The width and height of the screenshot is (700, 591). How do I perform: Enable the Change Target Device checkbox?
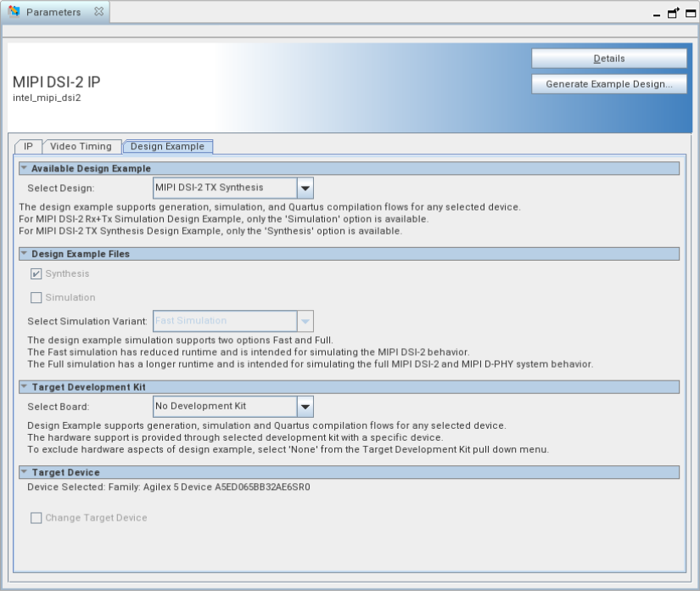pos(36,518)
